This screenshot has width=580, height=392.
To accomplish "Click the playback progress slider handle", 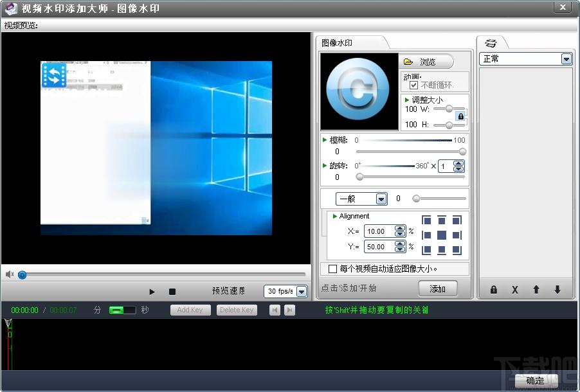I will tap(23, 275).
